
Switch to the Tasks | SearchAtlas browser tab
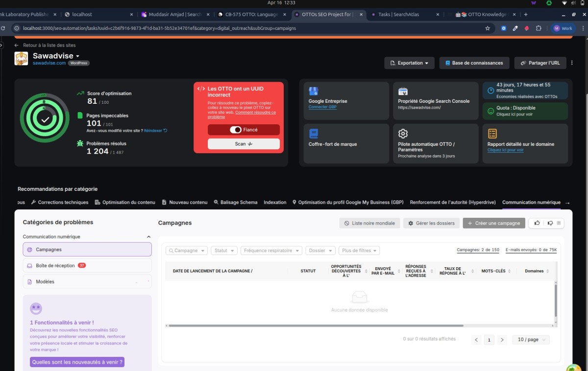click(404, 15)
